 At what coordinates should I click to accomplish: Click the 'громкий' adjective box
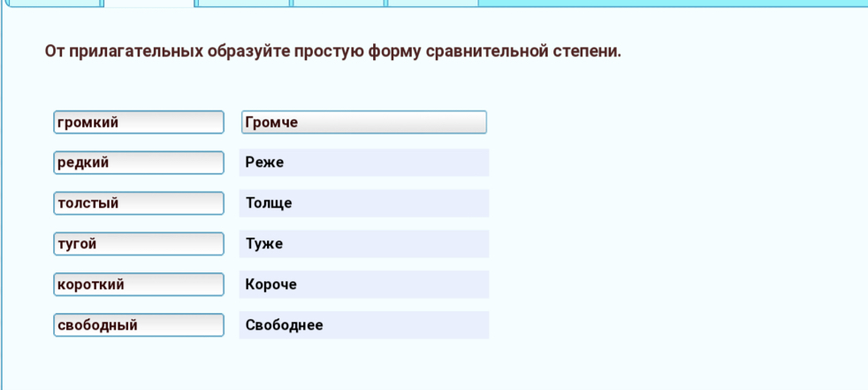point(139,122)
